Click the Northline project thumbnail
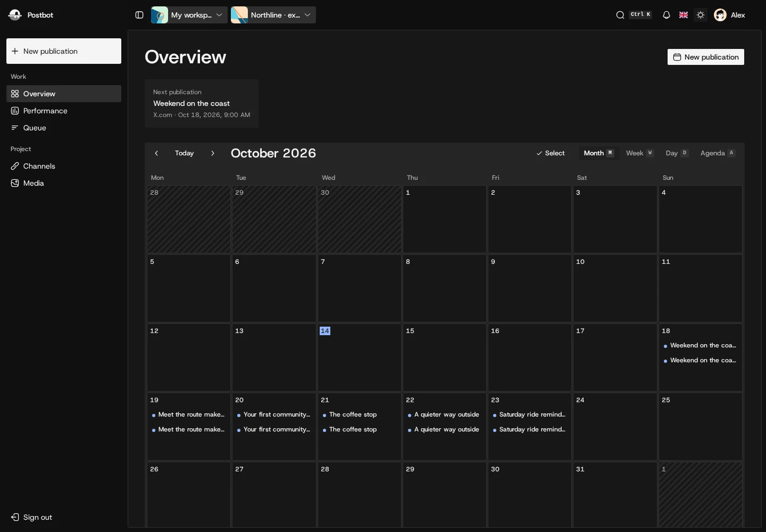The height and width of the screenshot is (532, 766). (239, 15)
